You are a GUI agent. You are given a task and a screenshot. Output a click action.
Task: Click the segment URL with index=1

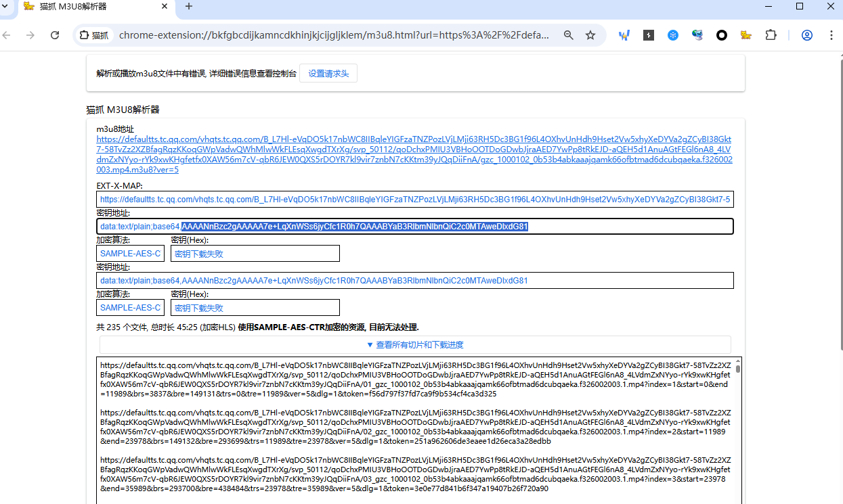(x=415, y=379)
